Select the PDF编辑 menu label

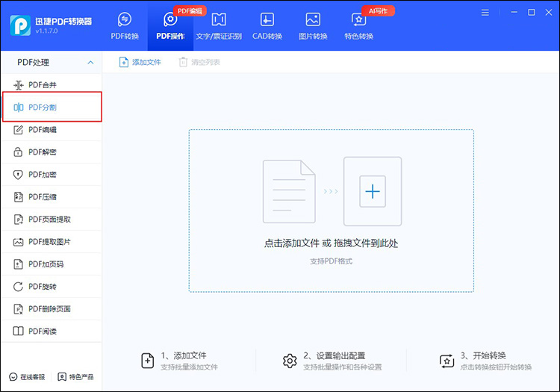point(43,130)
